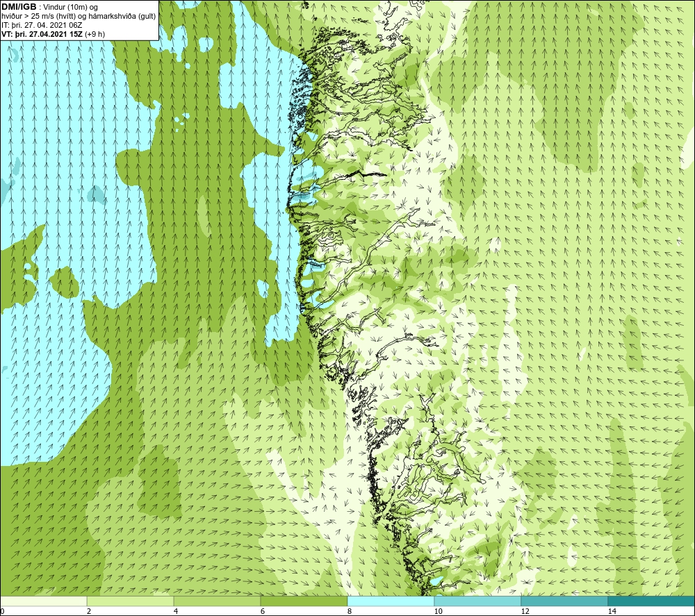The height and width of the screenshot is (616, 695).
Task: Click the teal 12–14 legend swatch
Action: [564, 601]
